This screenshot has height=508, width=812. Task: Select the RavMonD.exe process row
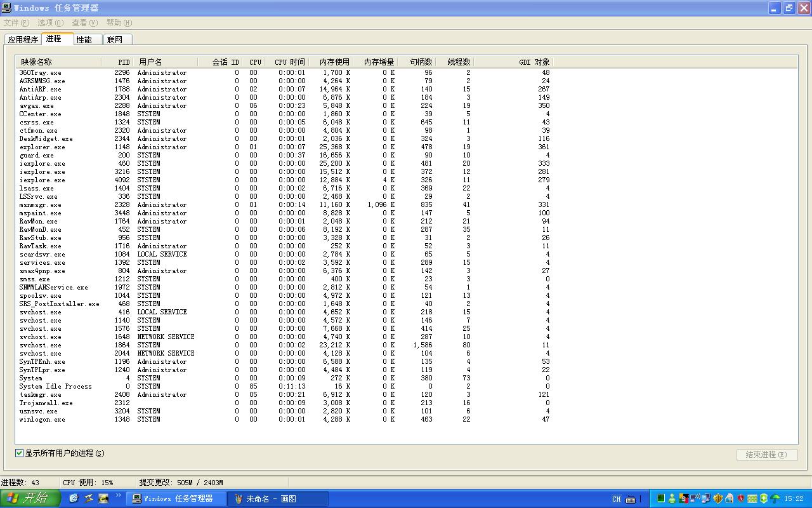point(284,230)
